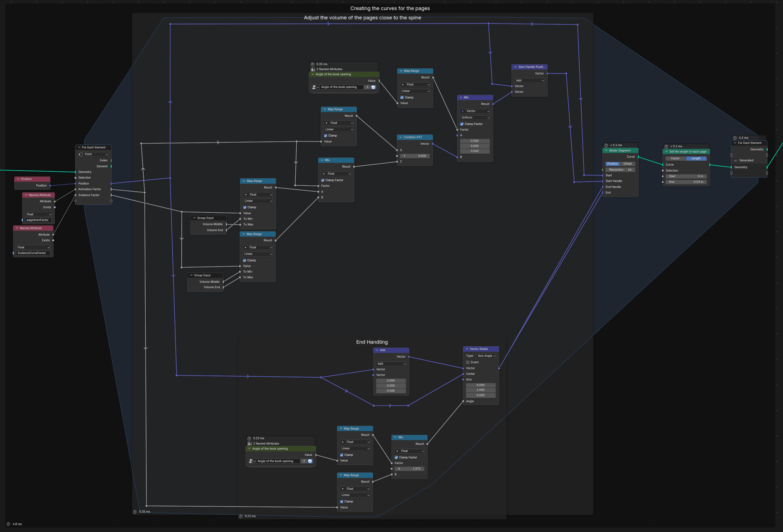Viewport: 783px width, 532px height.
Task: Open node group browse icon on the 0.23 ms Angle node
Action: click(x=252, y=461)
